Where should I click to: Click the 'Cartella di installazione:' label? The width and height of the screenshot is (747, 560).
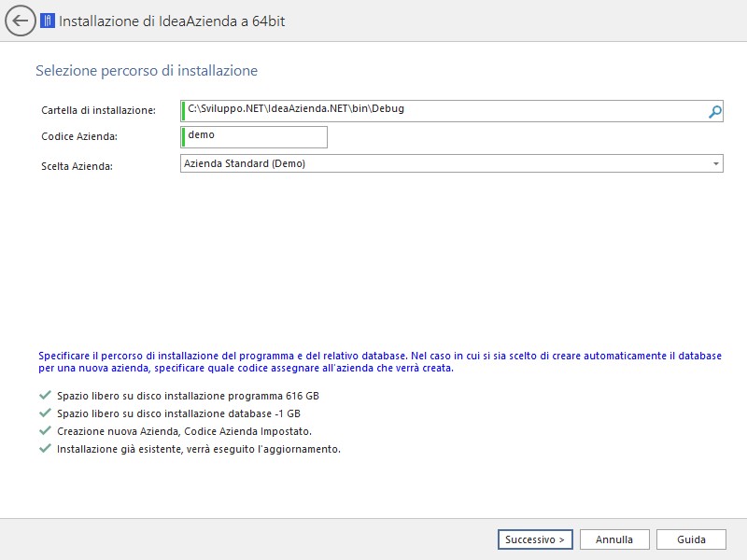[x=99, y=110]
